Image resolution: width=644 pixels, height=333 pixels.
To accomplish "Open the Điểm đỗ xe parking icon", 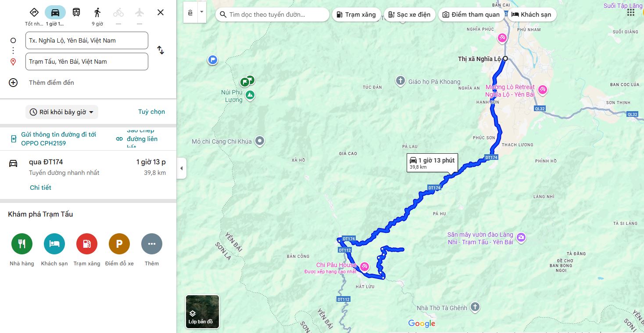I will [x=119, y=244].
